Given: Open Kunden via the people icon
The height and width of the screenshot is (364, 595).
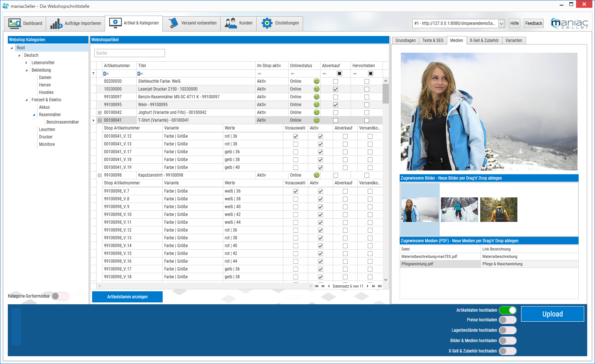Looking at the screenshot, I should click(231, 23).
